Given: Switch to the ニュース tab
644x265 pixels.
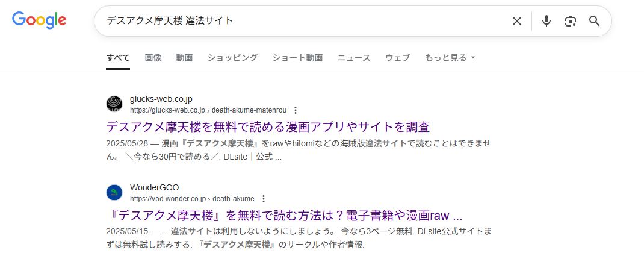Looking at the screenshot, I should coord(354,58).
